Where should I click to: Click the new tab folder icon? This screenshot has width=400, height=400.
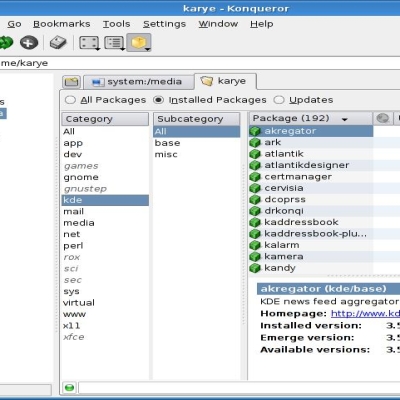click(x=71, y=82)
